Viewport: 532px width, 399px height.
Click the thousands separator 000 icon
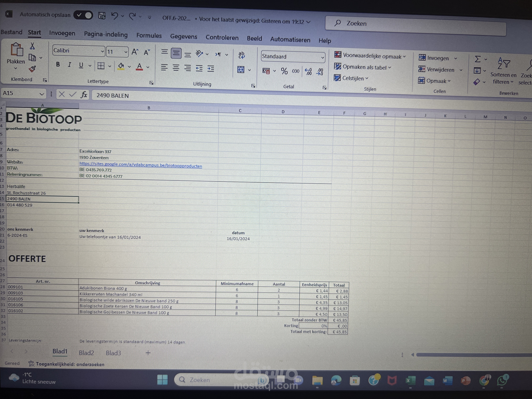click(x=296, y=71)
